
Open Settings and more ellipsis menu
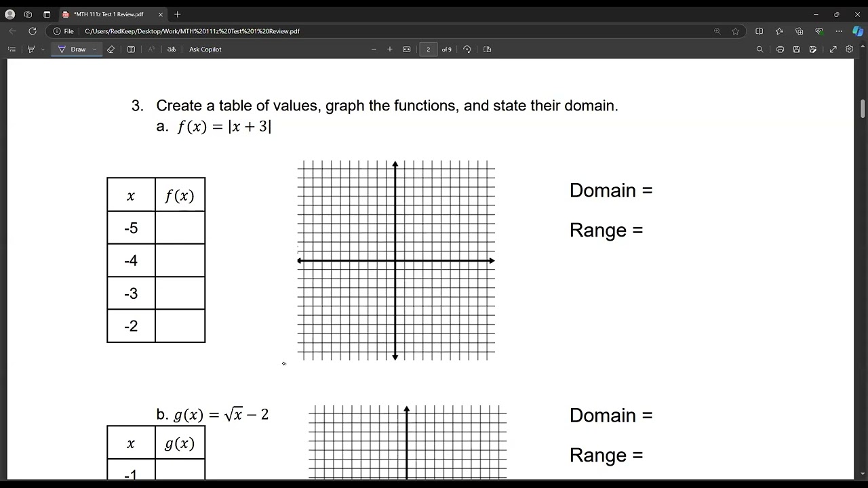pyautogui.click(x=839, y=31)
